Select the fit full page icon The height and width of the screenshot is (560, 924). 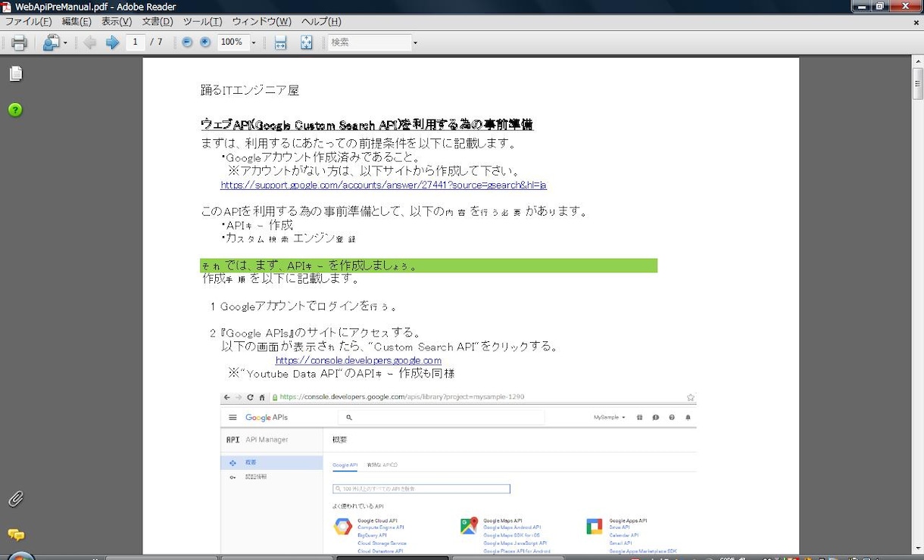306,43
